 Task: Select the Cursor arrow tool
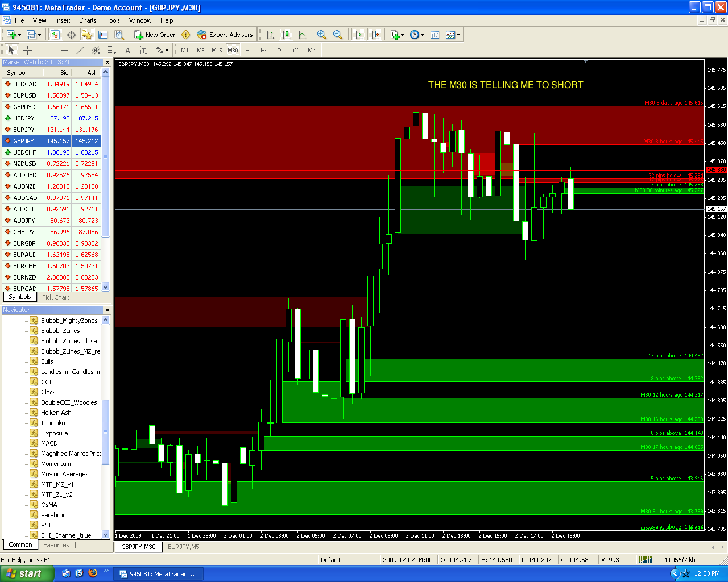tap(11, 50)
